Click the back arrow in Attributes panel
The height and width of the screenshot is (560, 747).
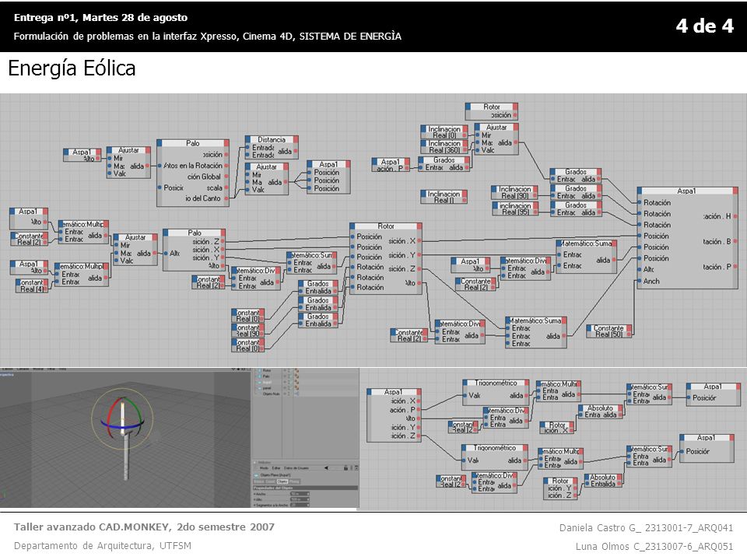coord(326,467)
